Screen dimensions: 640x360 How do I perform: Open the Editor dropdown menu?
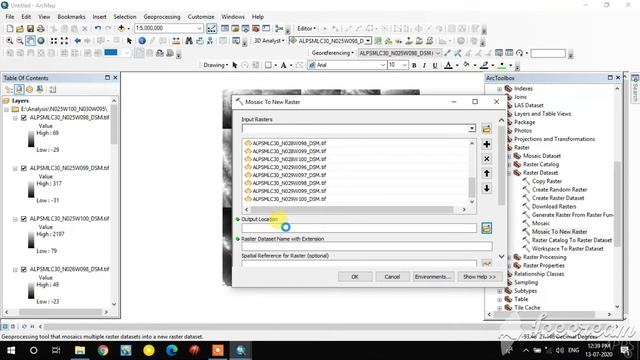307,29
